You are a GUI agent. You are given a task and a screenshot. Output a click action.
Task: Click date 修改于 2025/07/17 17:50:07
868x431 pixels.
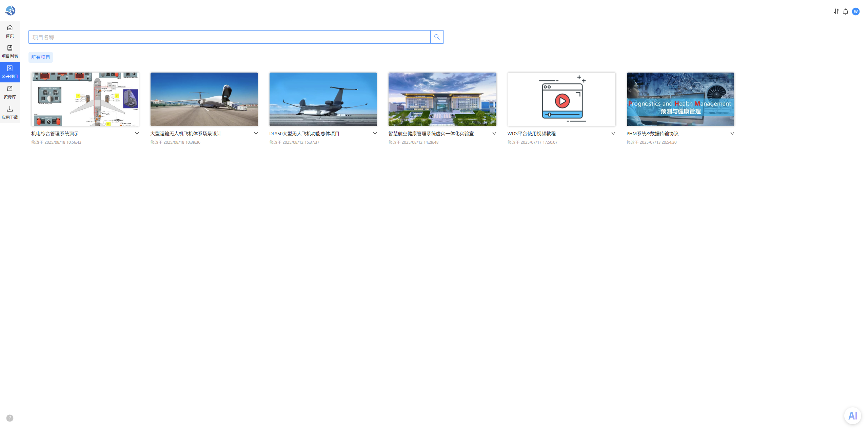(x=532, y=142)
